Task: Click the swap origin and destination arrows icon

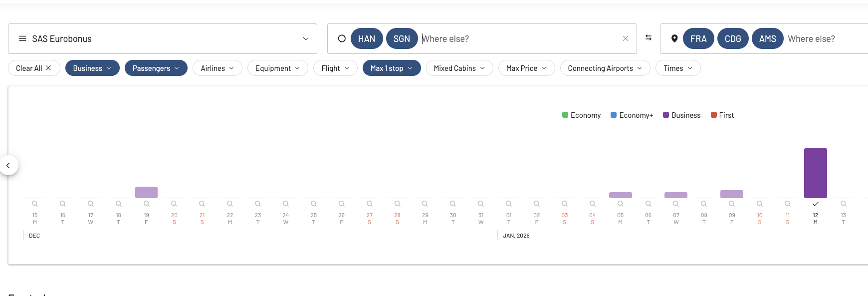Action: coord(648,38)
